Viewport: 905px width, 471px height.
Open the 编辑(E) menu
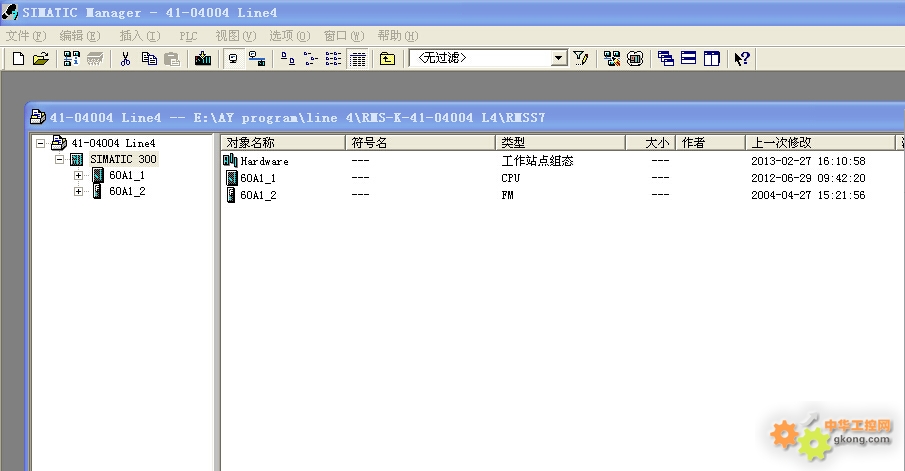(x=80, y=36)
